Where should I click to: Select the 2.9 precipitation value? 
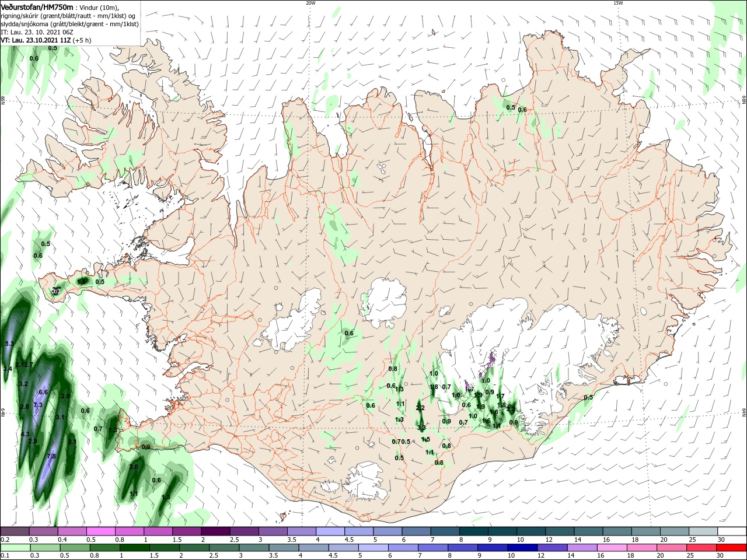tap(32, 441)
